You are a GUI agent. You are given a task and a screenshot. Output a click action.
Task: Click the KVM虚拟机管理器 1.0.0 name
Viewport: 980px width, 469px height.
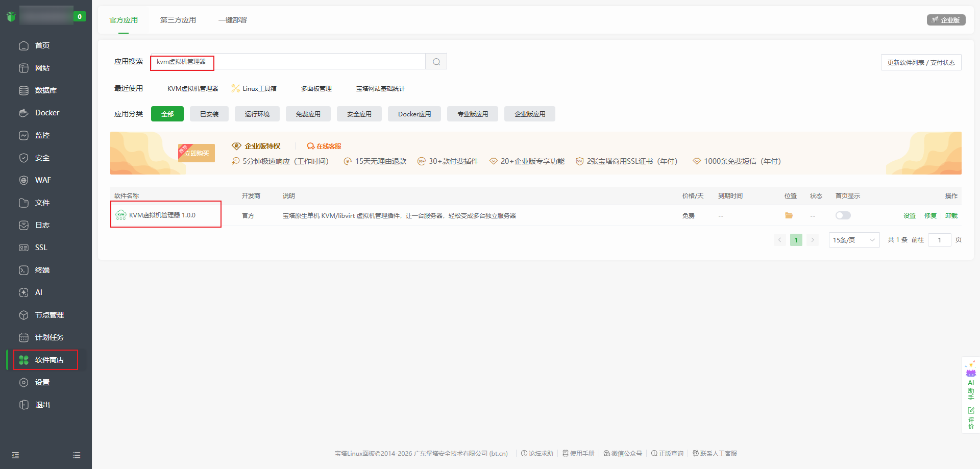[162, 215]
